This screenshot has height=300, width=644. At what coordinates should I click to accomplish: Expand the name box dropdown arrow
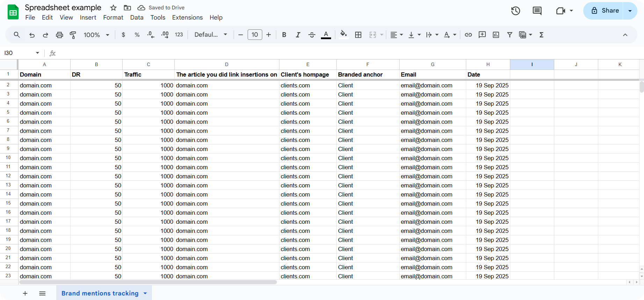[37, 53]
